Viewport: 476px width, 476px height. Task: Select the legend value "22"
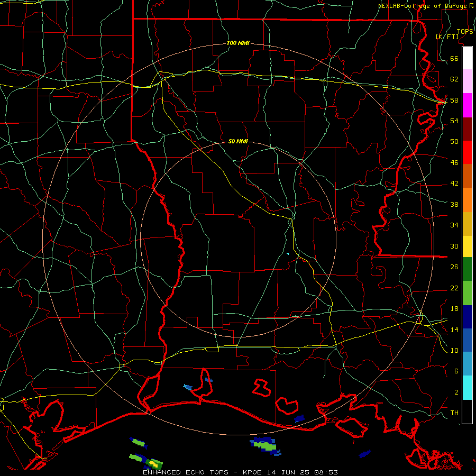pos(454,288)
